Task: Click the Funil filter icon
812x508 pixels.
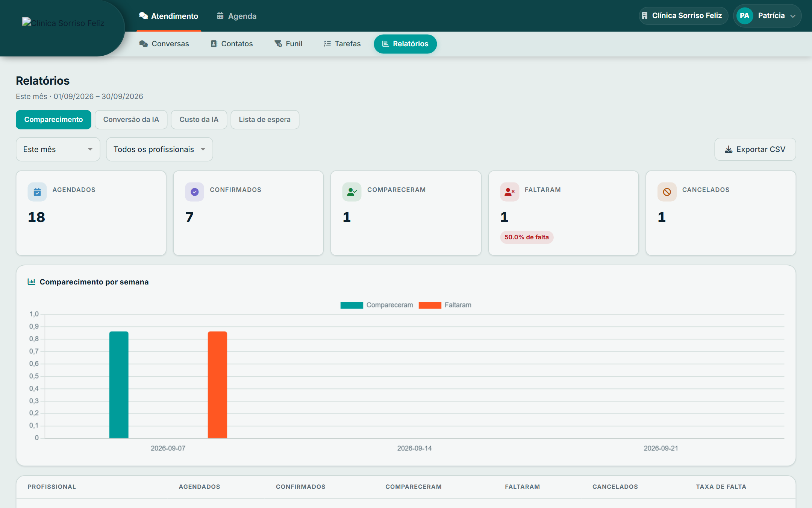Action: coord(278,44)
